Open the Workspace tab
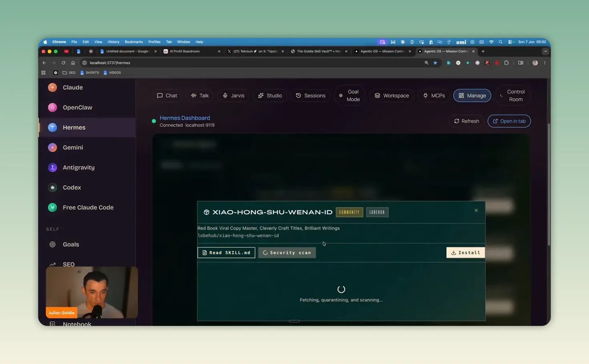The width and height of the screenshot is (589, 364). pyautogui.click(x=392, y=96)
